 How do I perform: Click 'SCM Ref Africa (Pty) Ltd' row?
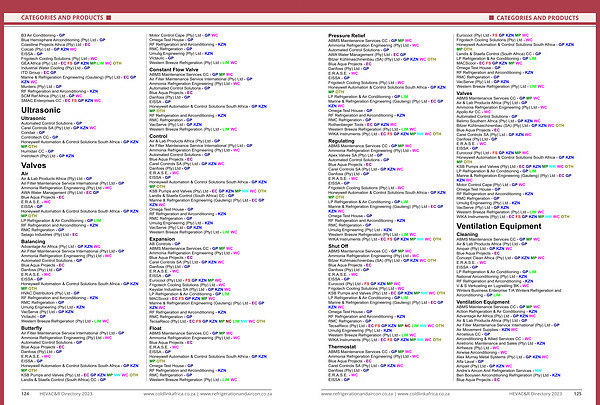tap(51, 96)
